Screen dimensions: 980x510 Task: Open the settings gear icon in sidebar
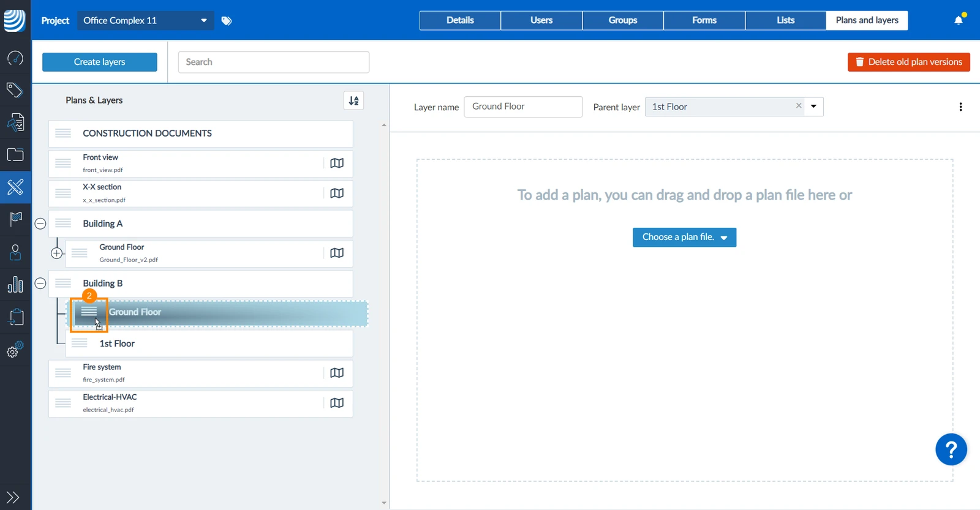pyautogui.click(x=15, y=349)
